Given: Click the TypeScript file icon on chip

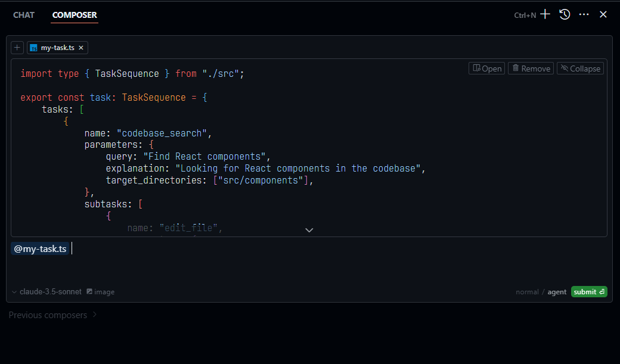Looking at the screenshot, I should pos(33,48).
